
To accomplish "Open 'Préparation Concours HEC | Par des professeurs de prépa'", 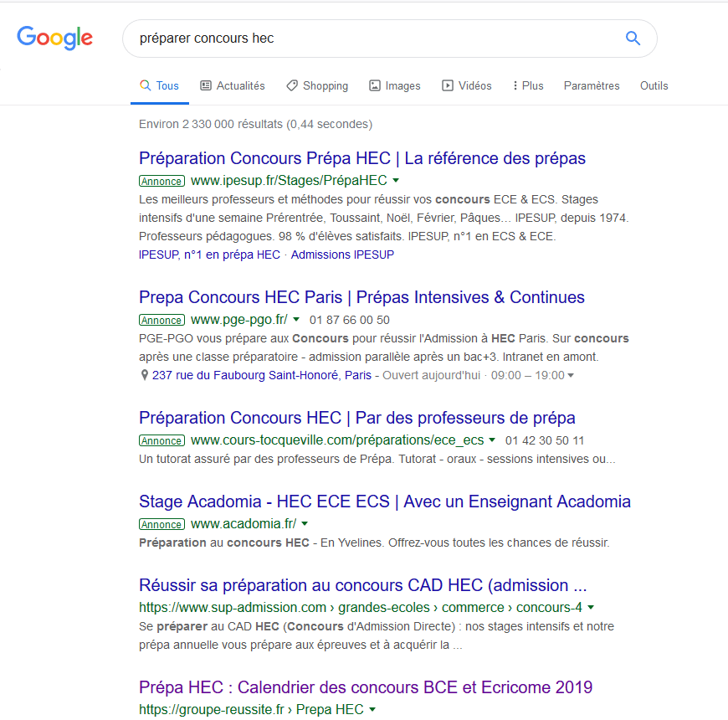I will (357, 418).
